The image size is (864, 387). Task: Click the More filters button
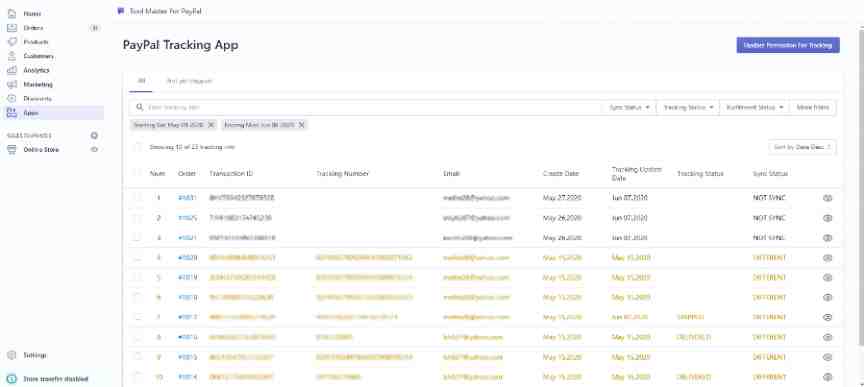click(x=813, y=108)
